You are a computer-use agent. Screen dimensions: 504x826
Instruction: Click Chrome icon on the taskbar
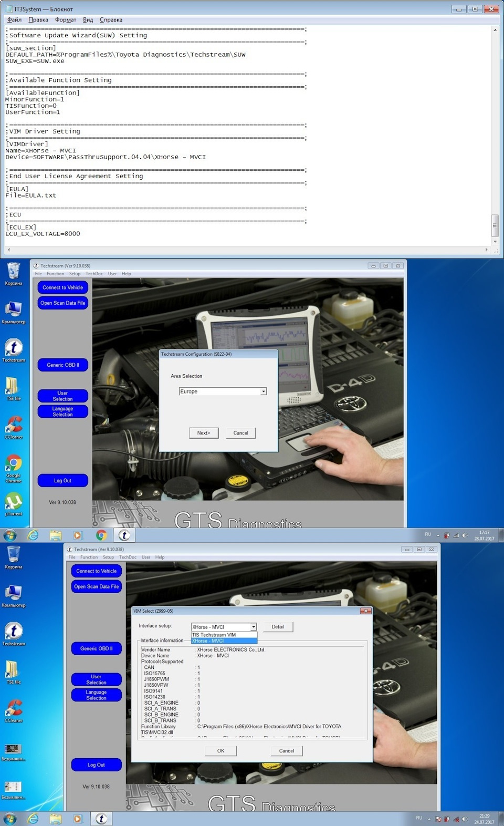tap(101, 535)
